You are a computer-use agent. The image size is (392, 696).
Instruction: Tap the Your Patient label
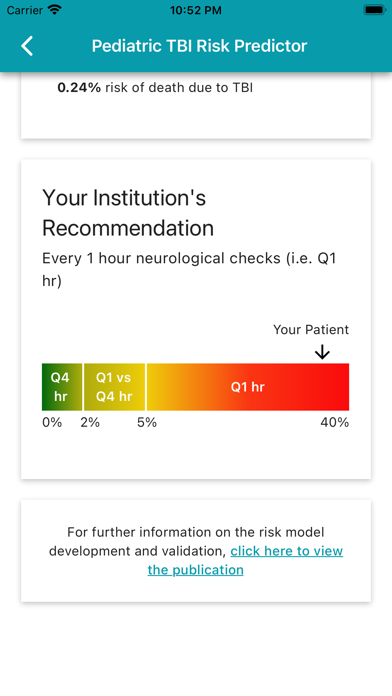311,330
